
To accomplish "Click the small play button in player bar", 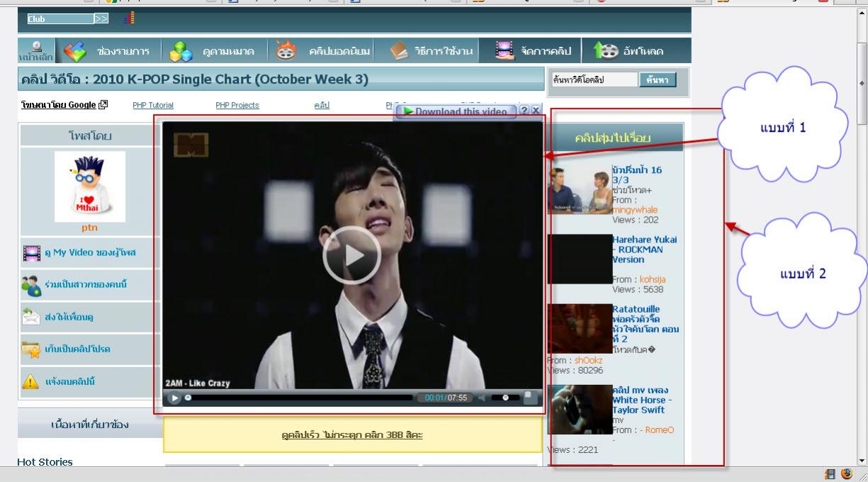I will pyautogui.click(x=175, y=398).
